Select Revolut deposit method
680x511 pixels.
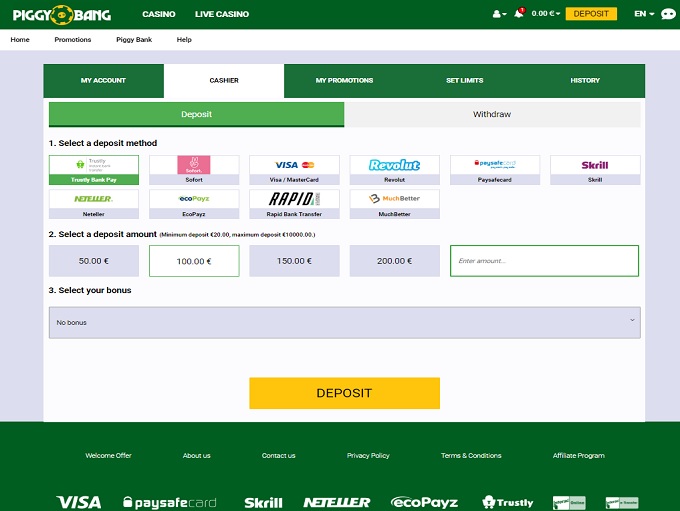[394, 169]
